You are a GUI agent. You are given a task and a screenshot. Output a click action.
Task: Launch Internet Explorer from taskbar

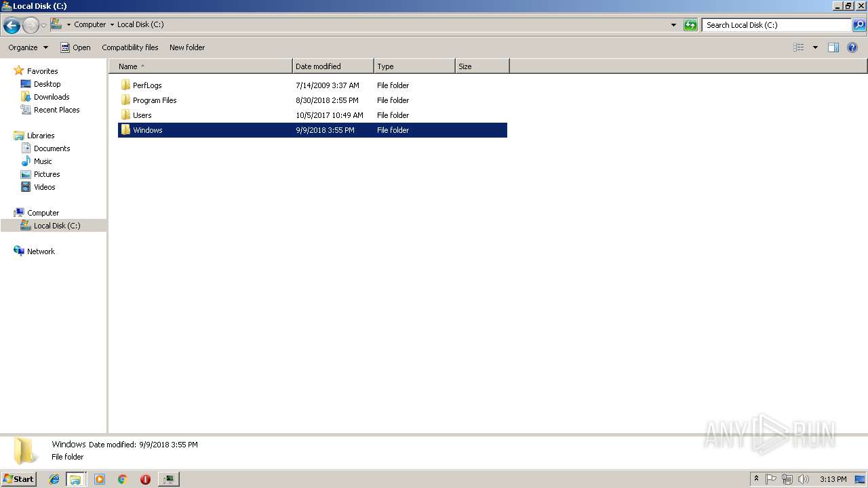[x=54, y=479]
